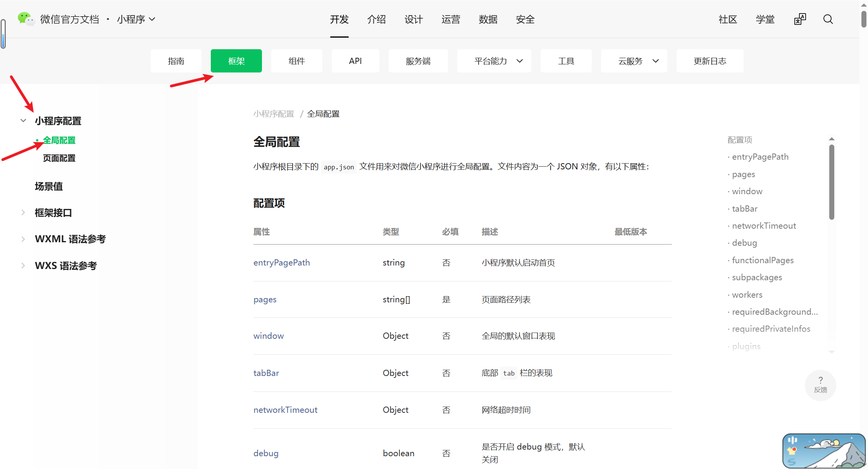Click 小程序配置 in the breadcrumb
868x469 pixels.
coord(274,114)
